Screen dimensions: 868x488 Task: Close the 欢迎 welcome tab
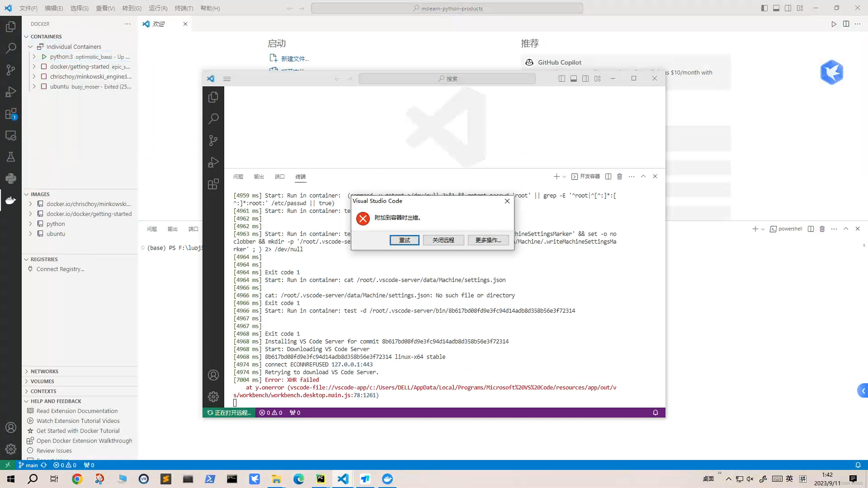[185, 24]
